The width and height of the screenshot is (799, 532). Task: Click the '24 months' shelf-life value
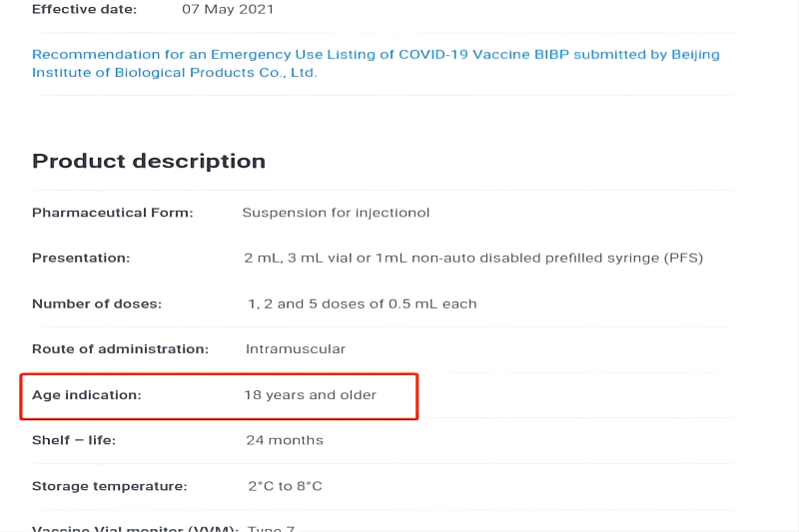pyautogui.click(x=285, y=440)
